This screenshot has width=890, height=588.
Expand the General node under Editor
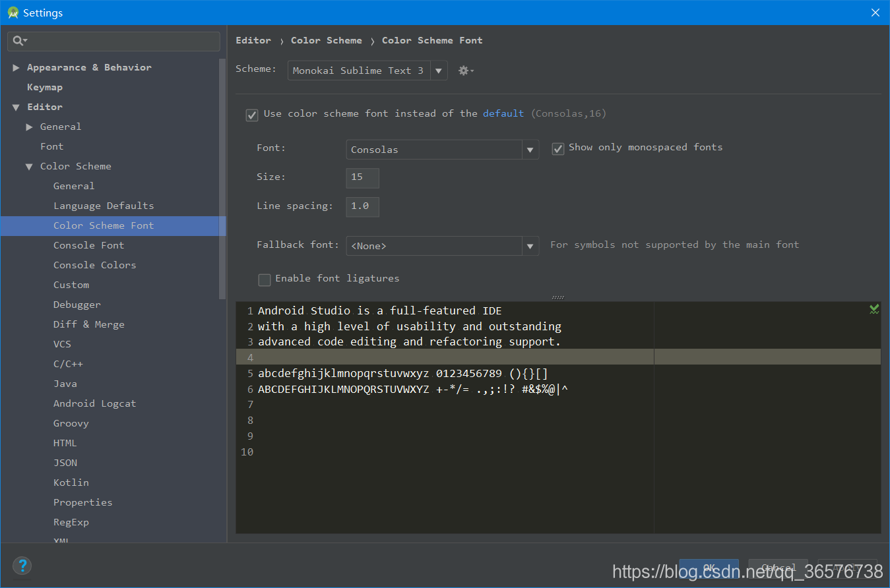coord(29,127)
